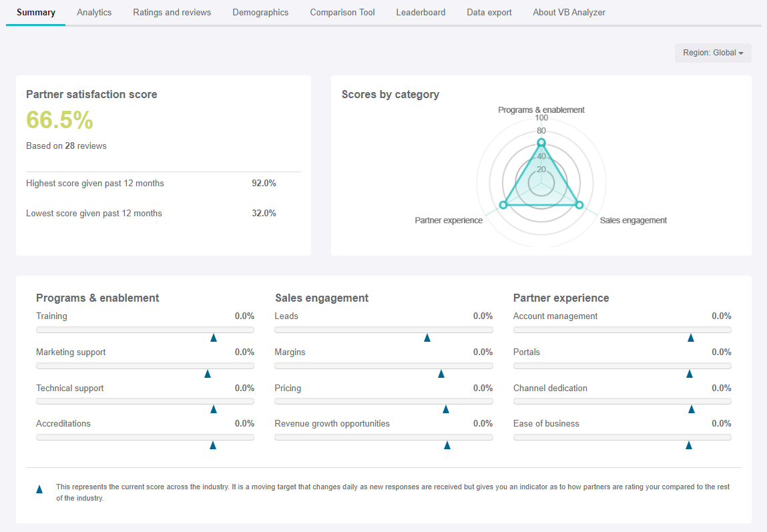Viewport: 767px width, 532px height.
Task: Click the Account management industry triangle marker
Action: 691,338
